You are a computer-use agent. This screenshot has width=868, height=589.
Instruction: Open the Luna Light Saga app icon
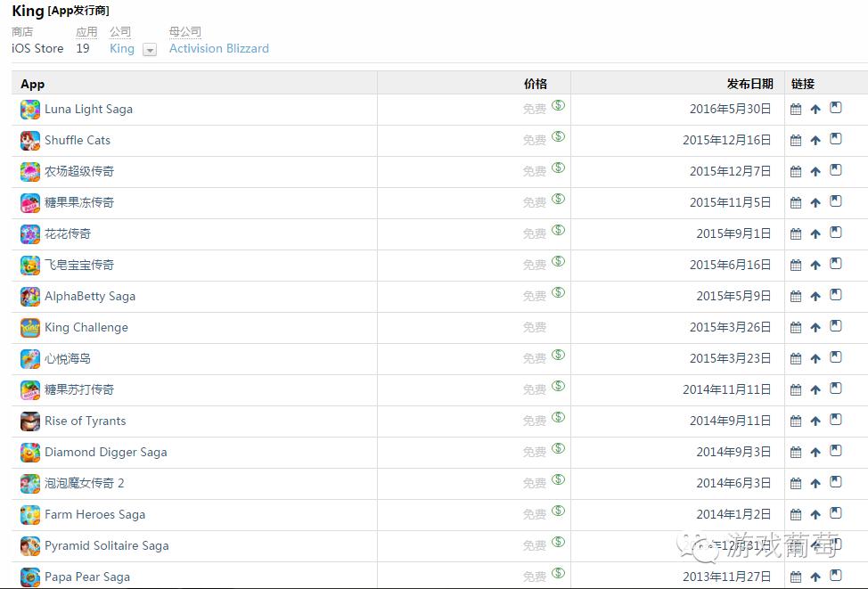click(x=30, y=110)
